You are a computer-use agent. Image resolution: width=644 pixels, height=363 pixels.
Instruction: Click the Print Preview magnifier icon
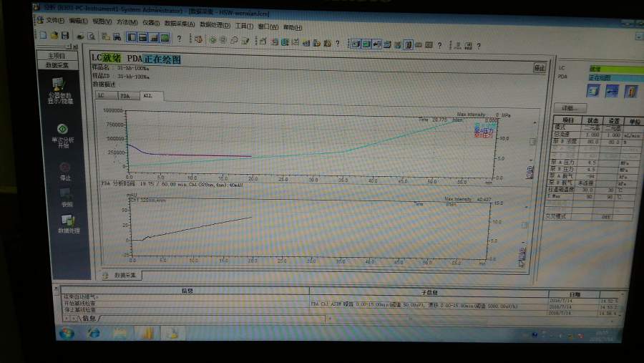pyautogui.click(x=91, y=37)
